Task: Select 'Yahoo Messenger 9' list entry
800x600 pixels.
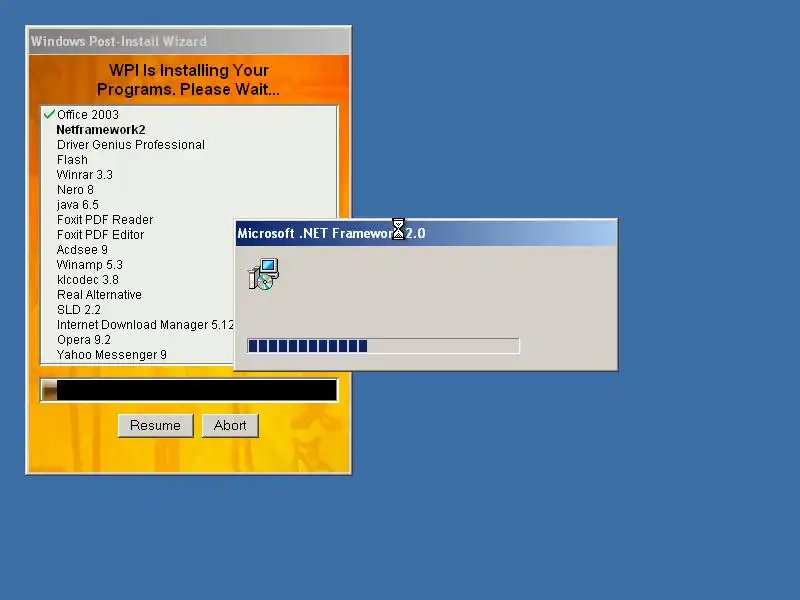Action: pos(112,355)
